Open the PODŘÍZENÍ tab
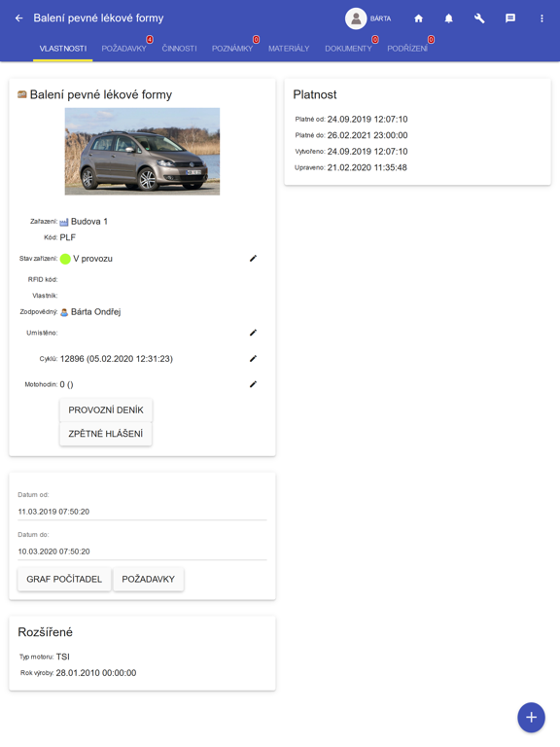 (407, 49)
